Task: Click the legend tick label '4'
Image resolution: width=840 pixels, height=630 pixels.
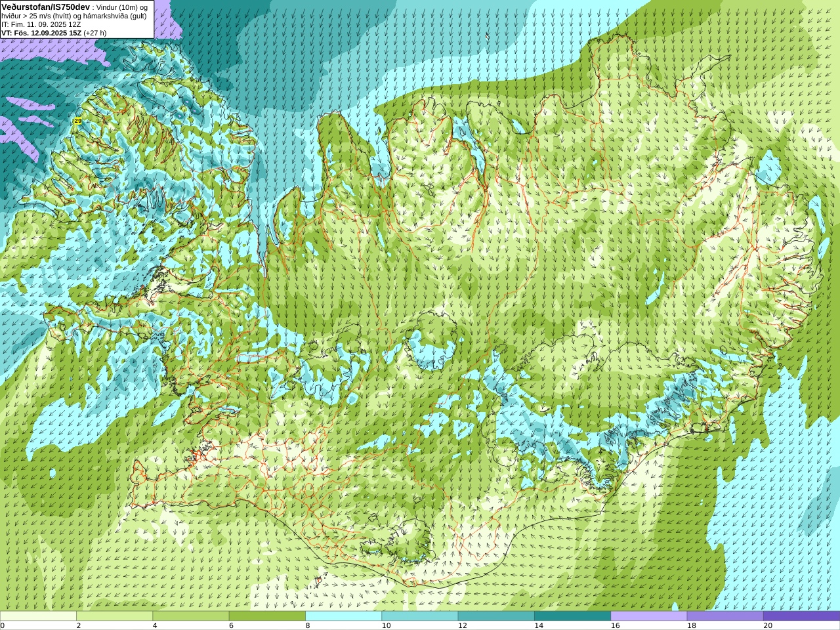Action: pyautogui.click(x=155, y=625)
